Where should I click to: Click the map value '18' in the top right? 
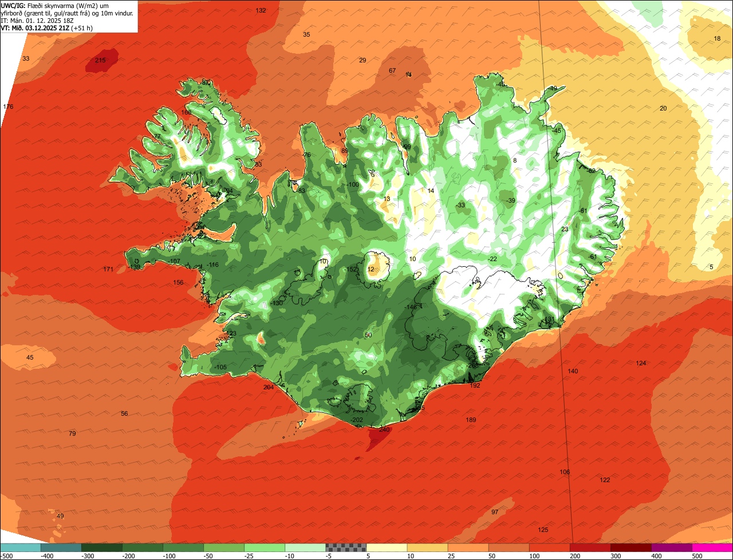[x=717, y=38]
